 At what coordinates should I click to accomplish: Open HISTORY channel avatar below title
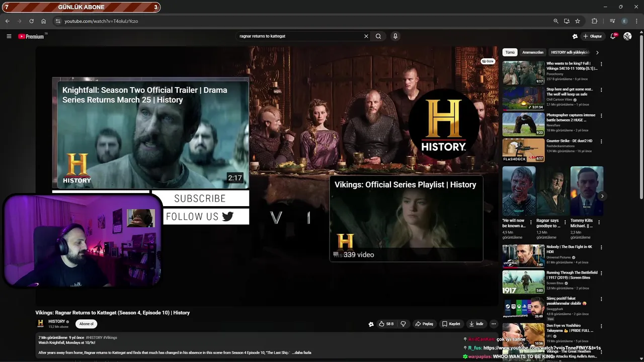[x=40, y=324]
